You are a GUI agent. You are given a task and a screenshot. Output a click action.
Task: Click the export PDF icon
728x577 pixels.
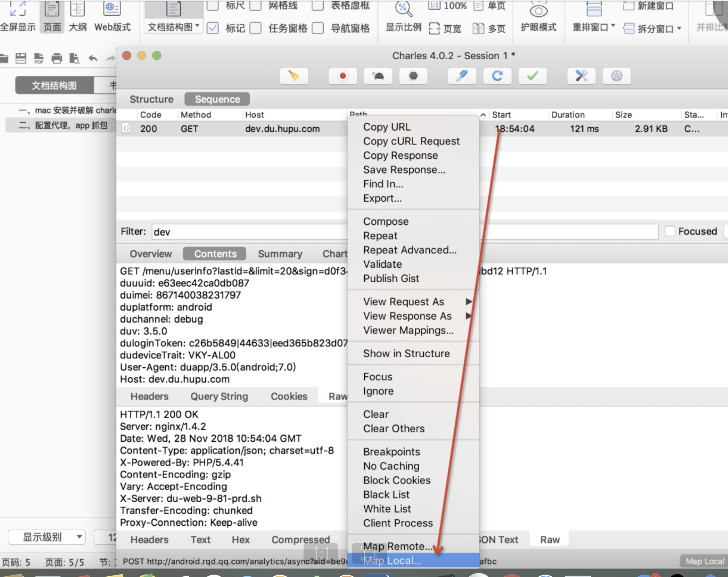coord(39,58)
